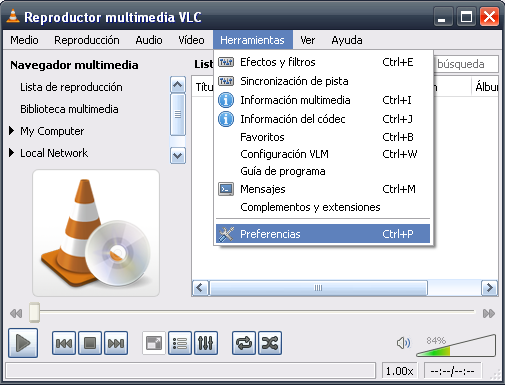Close the VLC window
The height and width of the screenshot is (385, 505).
pyautogui.click(x=489, y=17)
